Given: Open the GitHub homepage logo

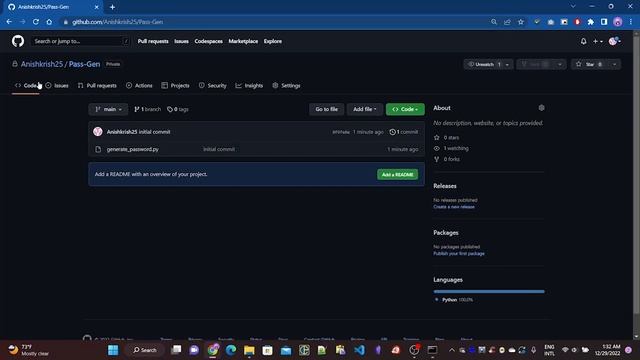Looking at the screenshot, I should pos(18,41).
